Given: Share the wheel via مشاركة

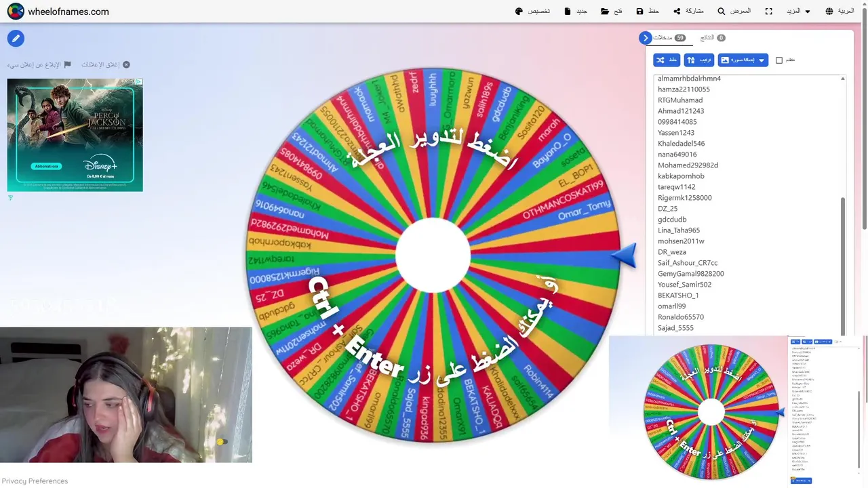Looking at the screenshot, I should pyautogui.click(x=688, y=12).
